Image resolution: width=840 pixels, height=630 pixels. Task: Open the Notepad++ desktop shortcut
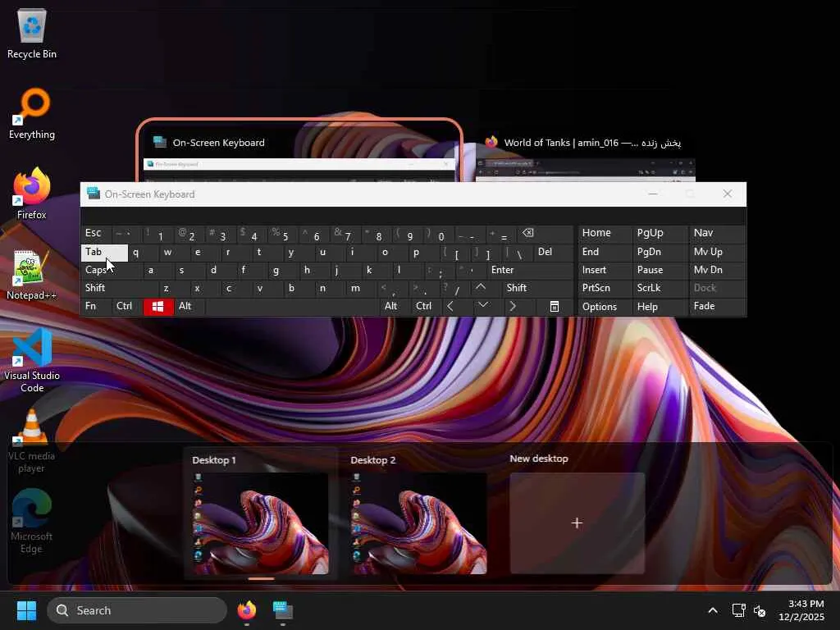pos(32,274)
